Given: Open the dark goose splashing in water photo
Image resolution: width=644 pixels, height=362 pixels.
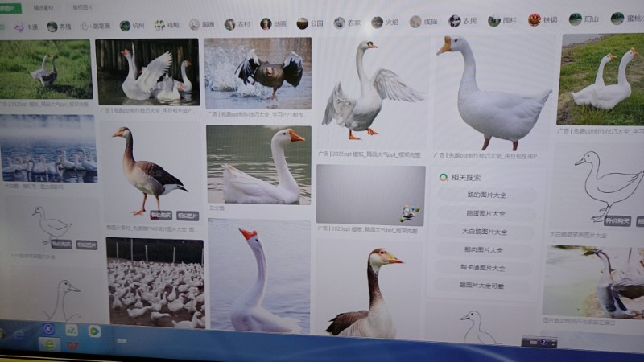Looking at the screenshot, I should (x=258, y=73).
